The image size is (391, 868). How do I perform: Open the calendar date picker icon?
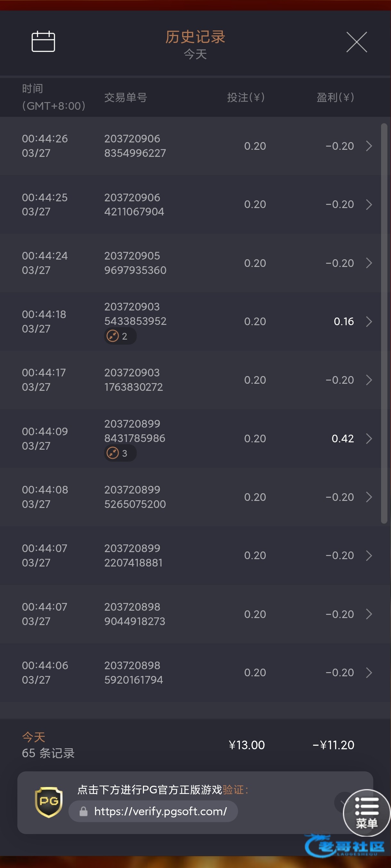coord(43,41)
